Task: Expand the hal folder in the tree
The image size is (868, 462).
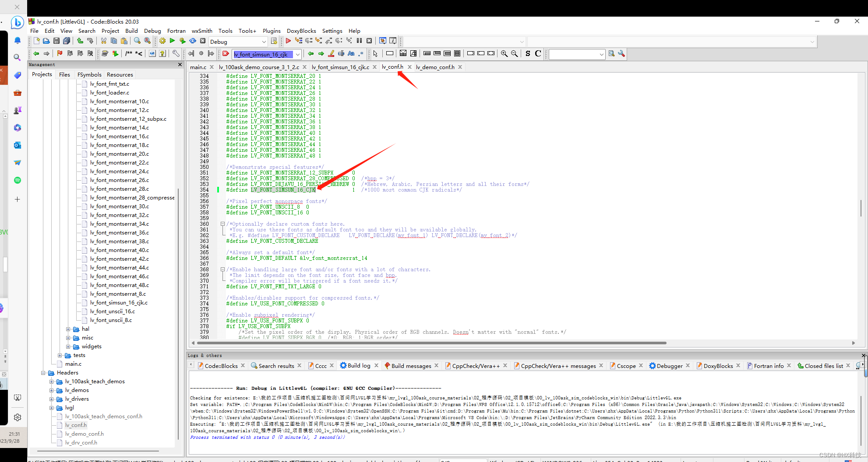Action: point(68,329)
